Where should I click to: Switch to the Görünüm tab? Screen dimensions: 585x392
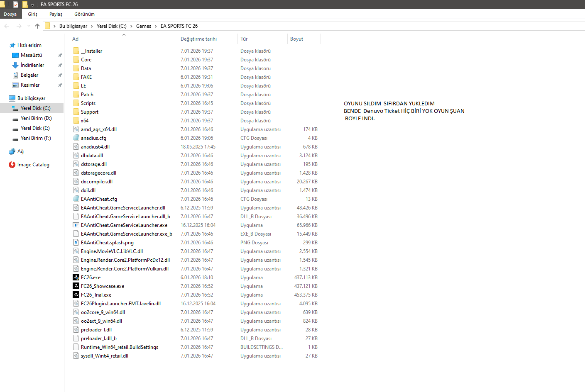click(84, 14)
